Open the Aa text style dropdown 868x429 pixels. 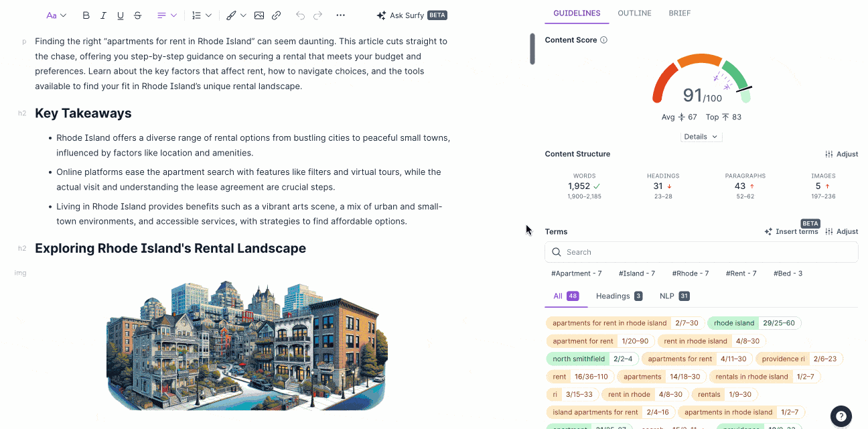pyautogui.click(x=56, y=15)
